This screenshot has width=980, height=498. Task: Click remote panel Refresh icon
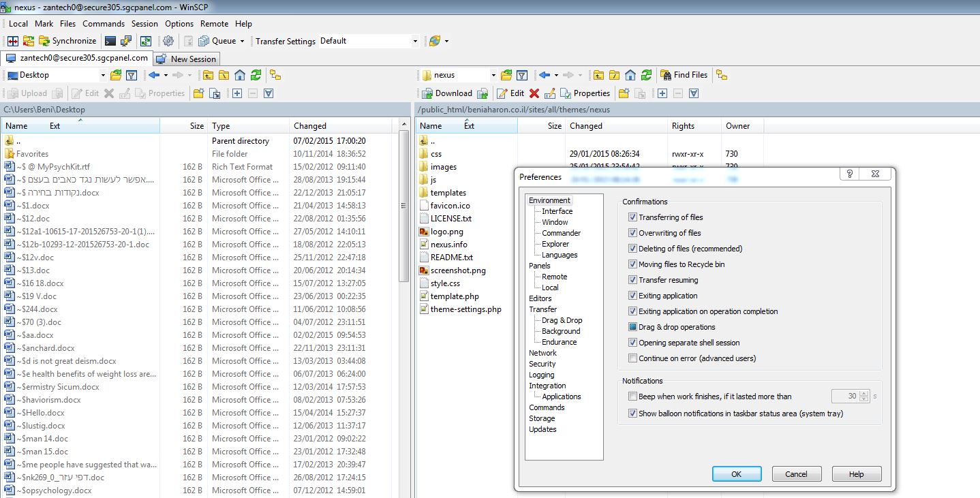point(646,75)
